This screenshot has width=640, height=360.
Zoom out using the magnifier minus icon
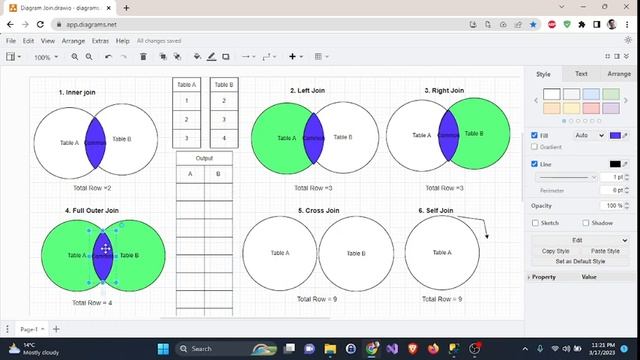pos(89,57)
